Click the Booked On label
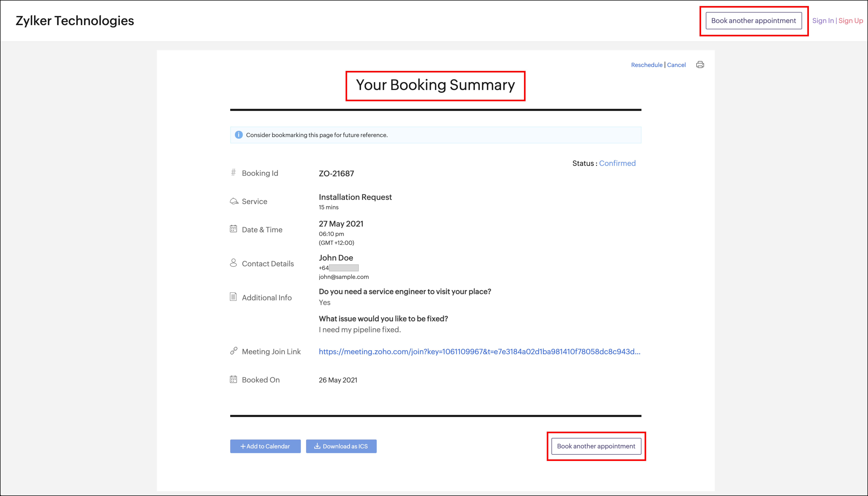 tap(261, 380)
